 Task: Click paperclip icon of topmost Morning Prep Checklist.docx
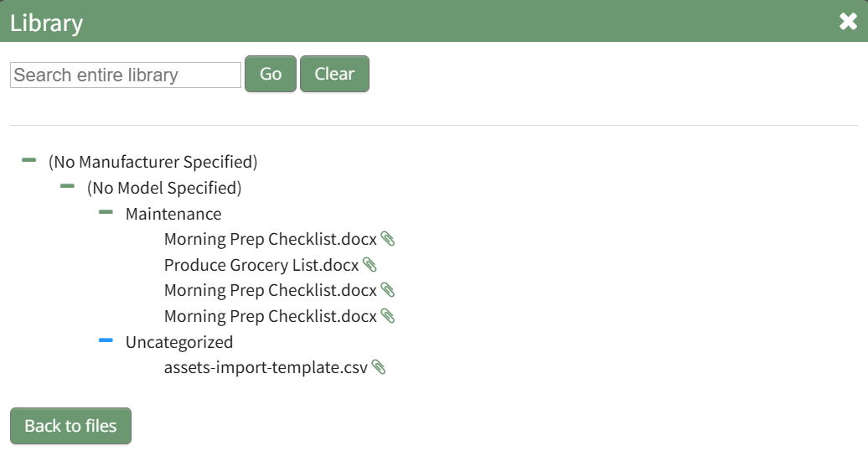[387, 239]
